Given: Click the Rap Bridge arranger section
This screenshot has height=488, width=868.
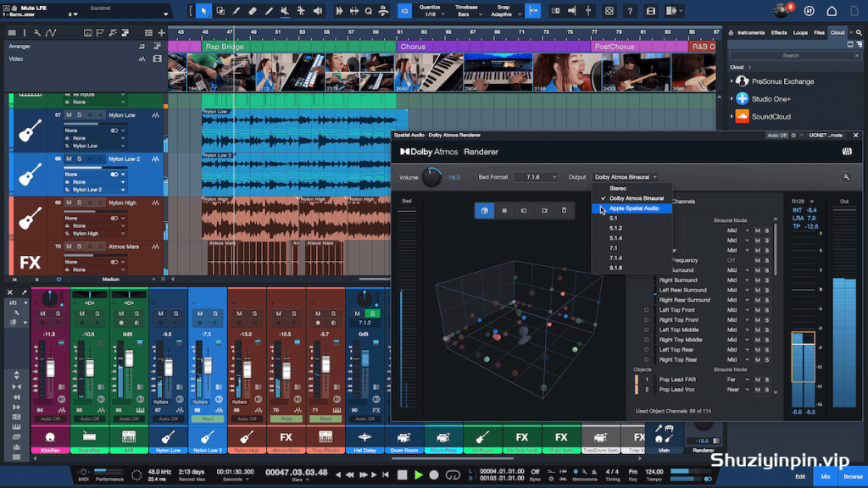Looking at the screenshot, I should (299, 47).
